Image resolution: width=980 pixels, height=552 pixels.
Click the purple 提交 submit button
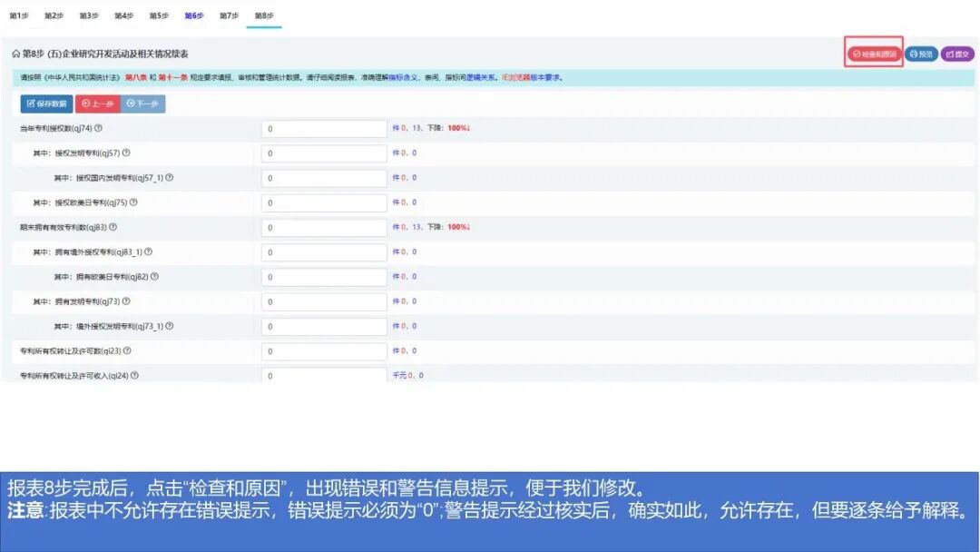pos(958,54)
